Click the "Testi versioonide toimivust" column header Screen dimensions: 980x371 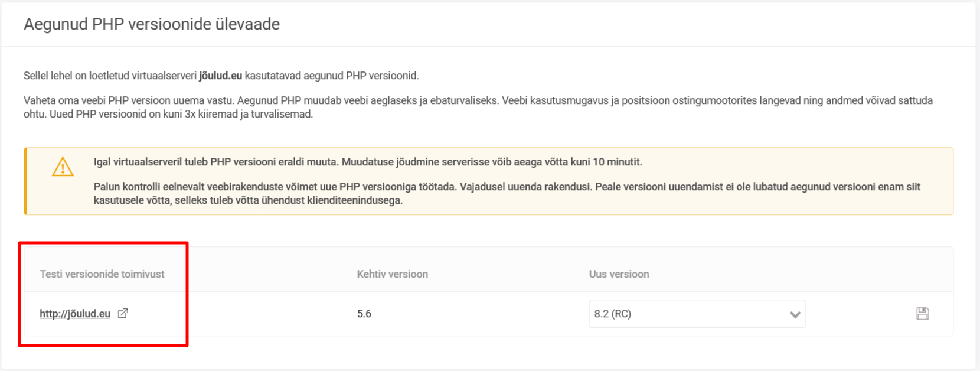pyautogui.click(x=102, y=274)
